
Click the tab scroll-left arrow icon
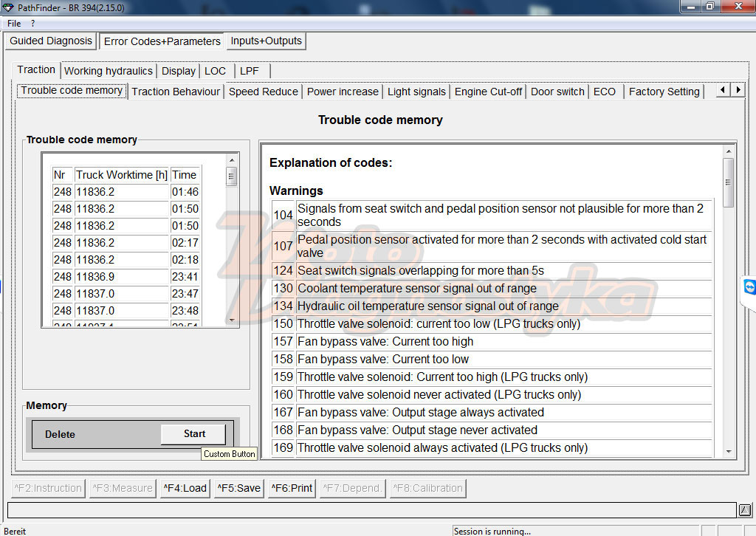click(x=722, y=90)
